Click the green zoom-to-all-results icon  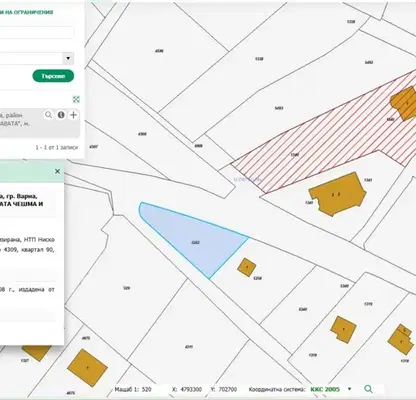click(76, 99)
